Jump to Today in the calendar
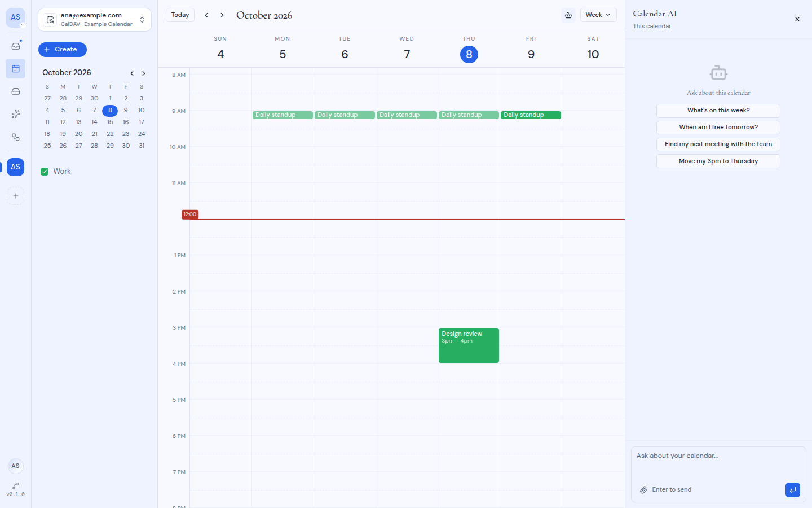This screenshot has width=812, height=508. 180,15
